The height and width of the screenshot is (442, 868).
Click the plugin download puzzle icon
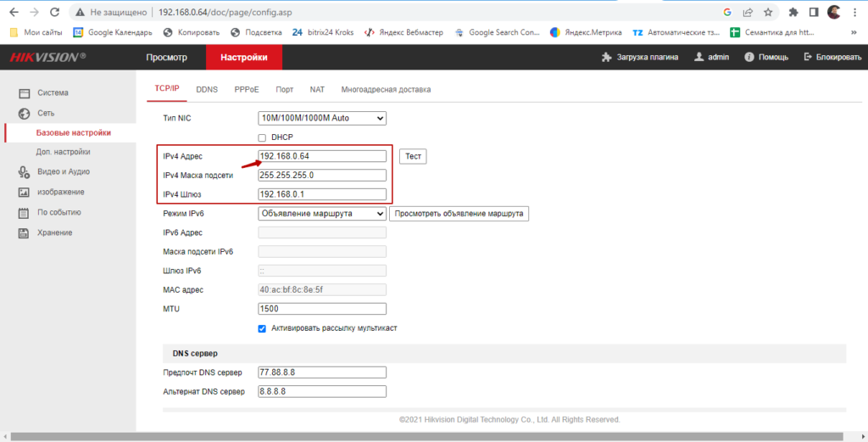click(606, 58)
